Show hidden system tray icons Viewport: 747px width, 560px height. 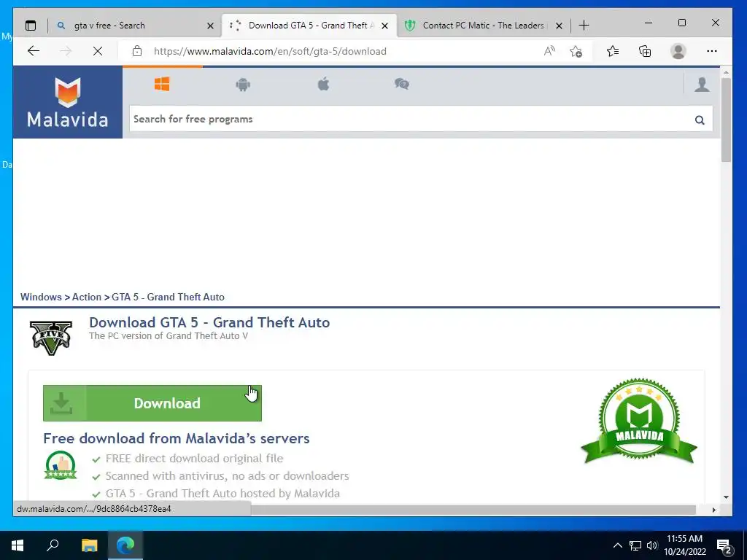pyautogui.click(x=617, y=545)
